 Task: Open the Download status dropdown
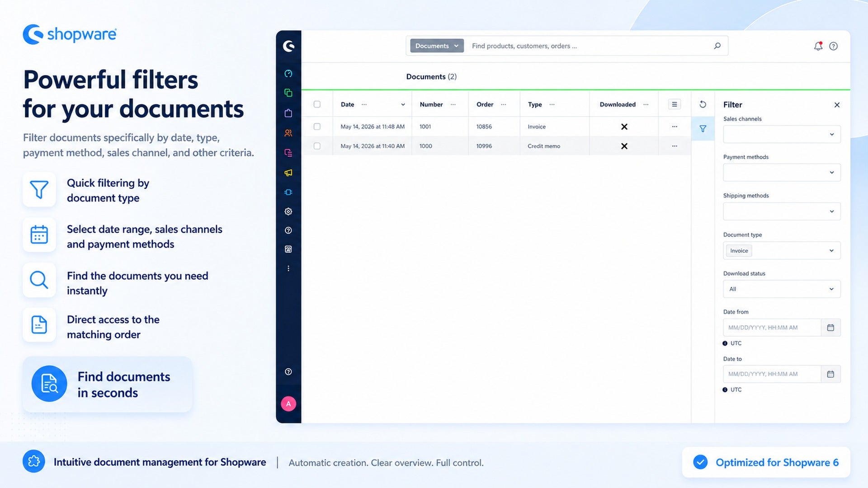coord(782,289)
